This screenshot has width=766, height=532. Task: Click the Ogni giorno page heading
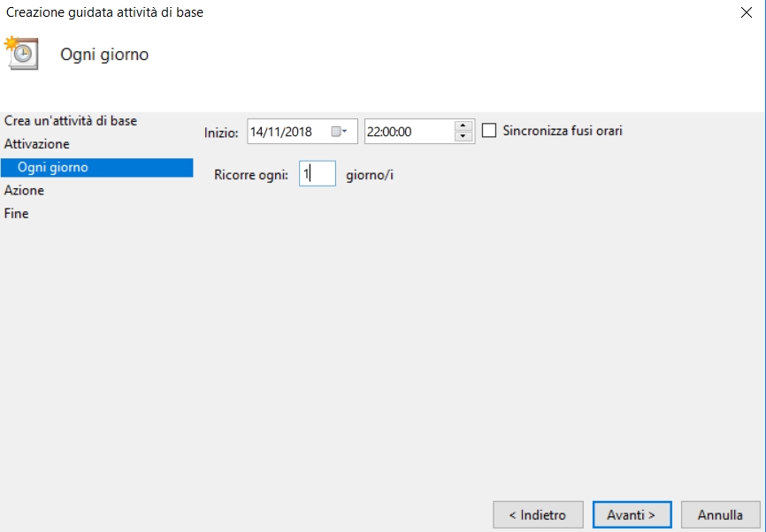[104, 54]
